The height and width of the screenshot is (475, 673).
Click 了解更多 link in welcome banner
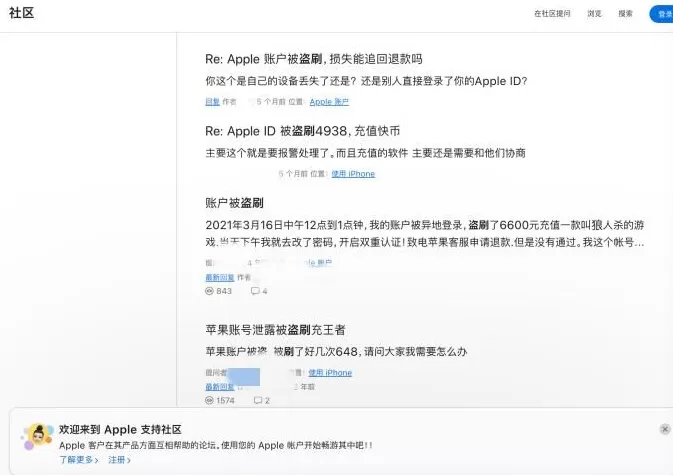79,460
